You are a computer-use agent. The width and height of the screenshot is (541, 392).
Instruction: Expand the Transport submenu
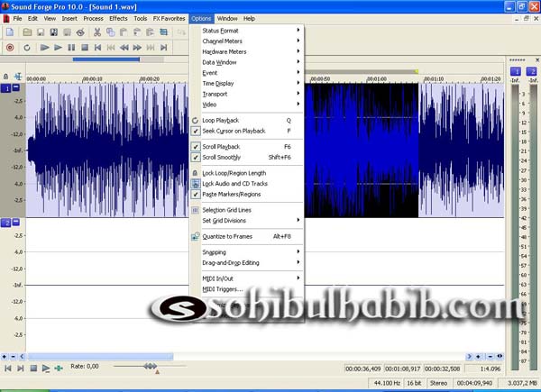[247, 94]
